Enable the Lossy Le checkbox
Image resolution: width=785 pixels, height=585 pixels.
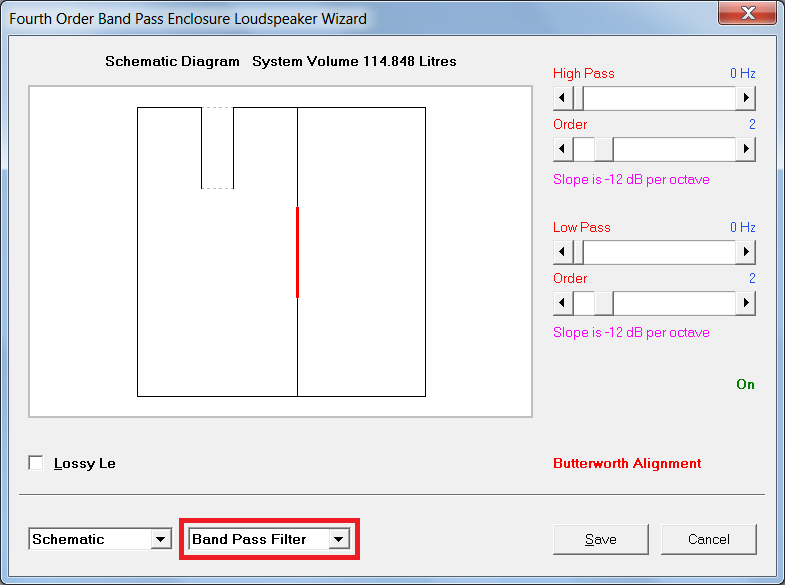click(x=36, y=463)
